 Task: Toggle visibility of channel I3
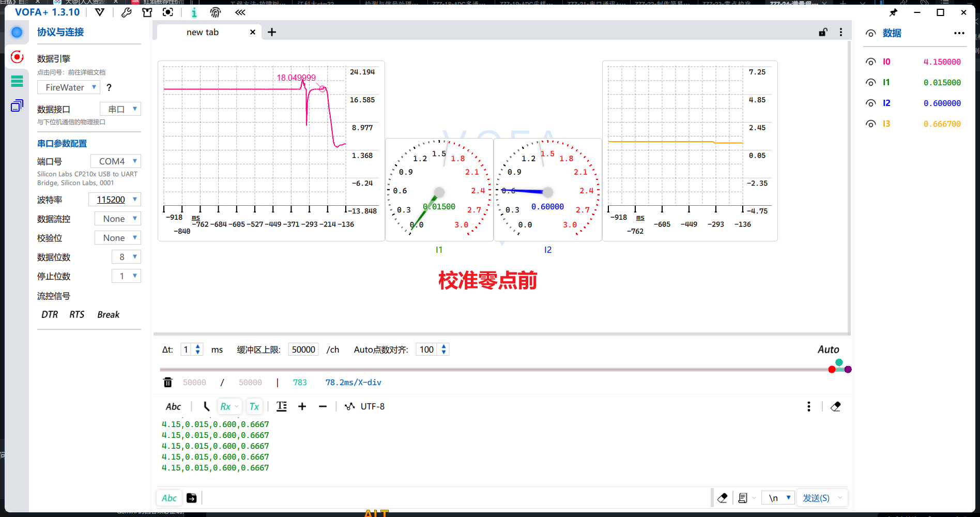point(871,124)
